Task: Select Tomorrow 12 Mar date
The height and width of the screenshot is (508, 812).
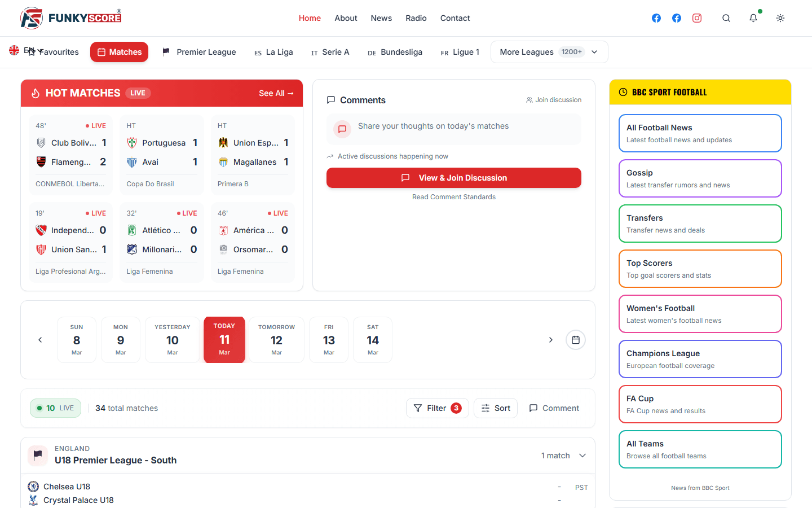Action: click(276, 340)
